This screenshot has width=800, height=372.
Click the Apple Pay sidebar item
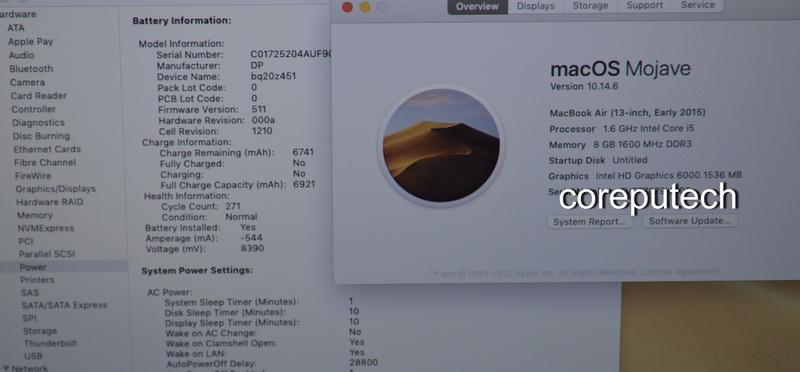click(x=30, y=41)
